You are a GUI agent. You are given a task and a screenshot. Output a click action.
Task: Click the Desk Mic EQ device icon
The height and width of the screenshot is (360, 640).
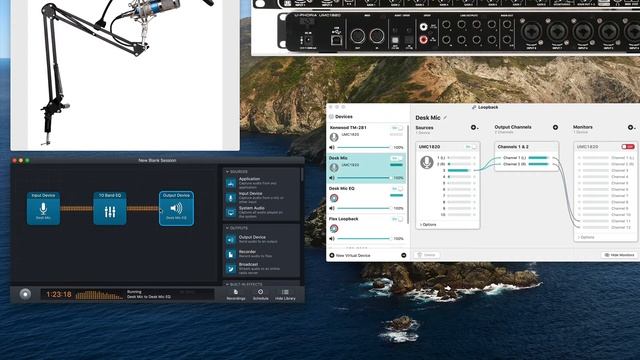(334, 198)
